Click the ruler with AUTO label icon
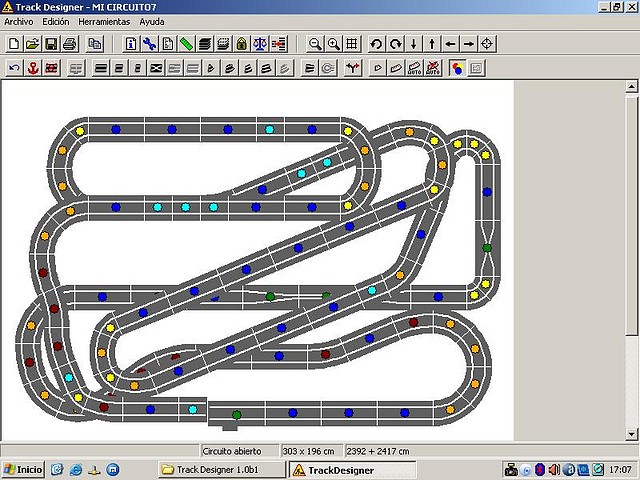This screenshot has height=480, width=640. coord(414,68)
